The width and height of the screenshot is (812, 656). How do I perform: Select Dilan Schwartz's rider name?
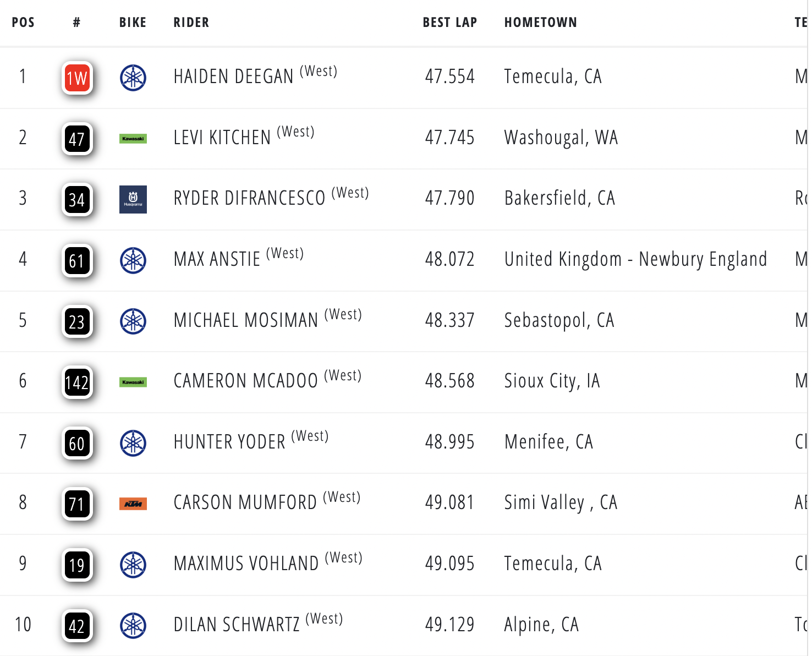tap(237, 625)
